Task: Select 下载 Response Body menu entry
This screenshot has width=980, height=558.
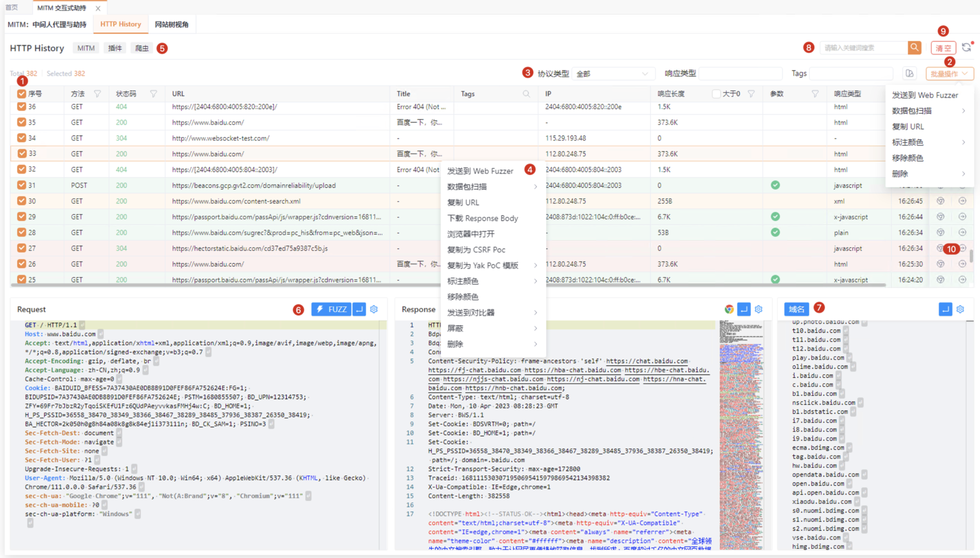Action: coord(482,219)
